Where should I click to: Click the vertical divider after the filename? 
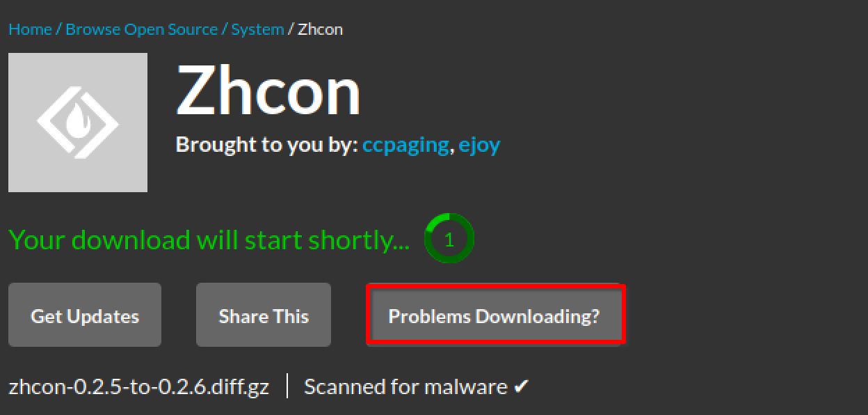tap(287, 386)
